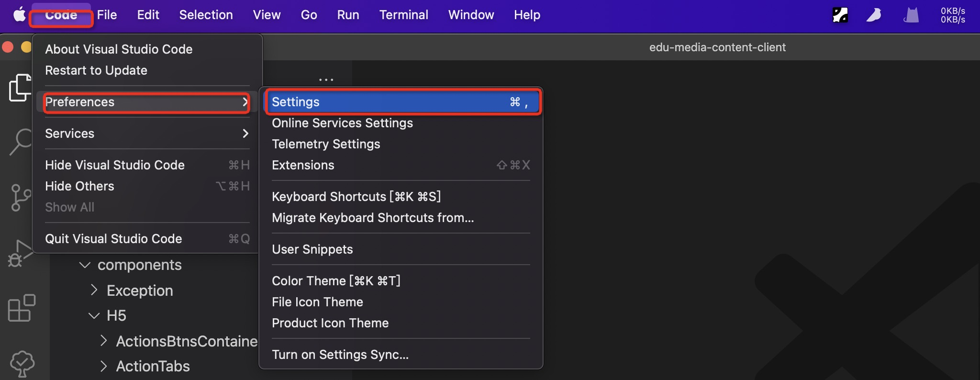Screen dimensions: 980x380
Task: Click Quit Visual Studio Code
Action: point(113,239)
